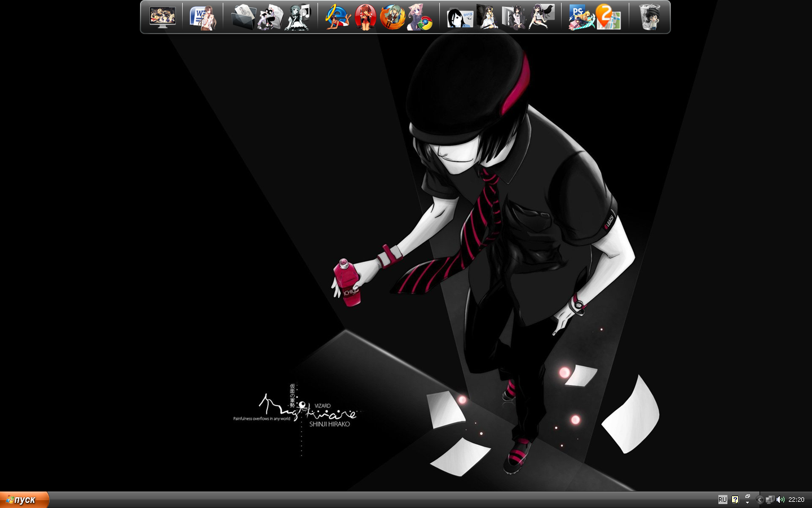This screenshot has width=812, height=508.
Task: Open language bar options dropdown arrow
Action: pyautogui.click(x=748, y=502)
